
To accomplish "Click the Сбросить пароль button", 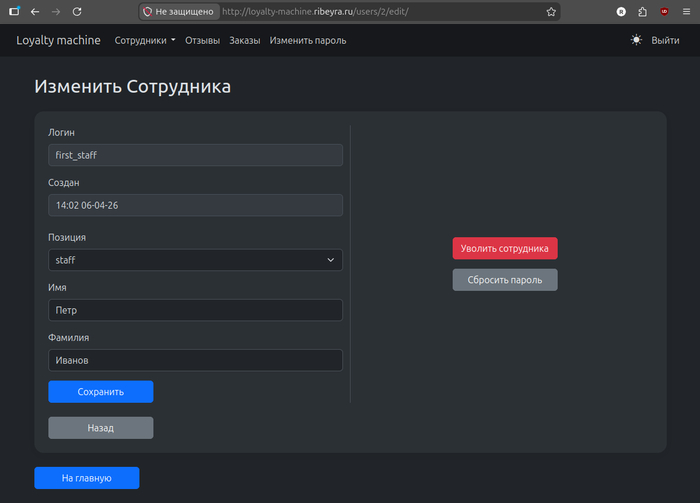I will click(x=504, y=280).
